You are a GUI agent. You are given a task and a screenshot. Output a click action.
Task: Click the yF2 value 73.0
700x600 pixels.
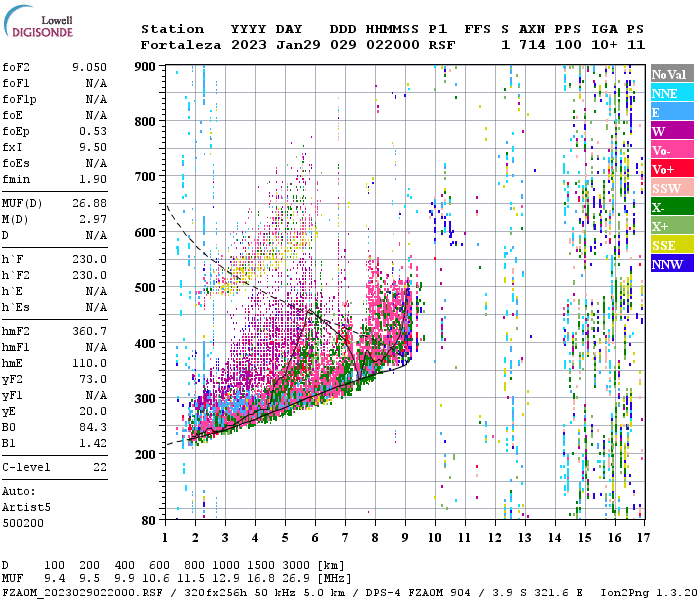pyautogui.click(x=93, y=379)
